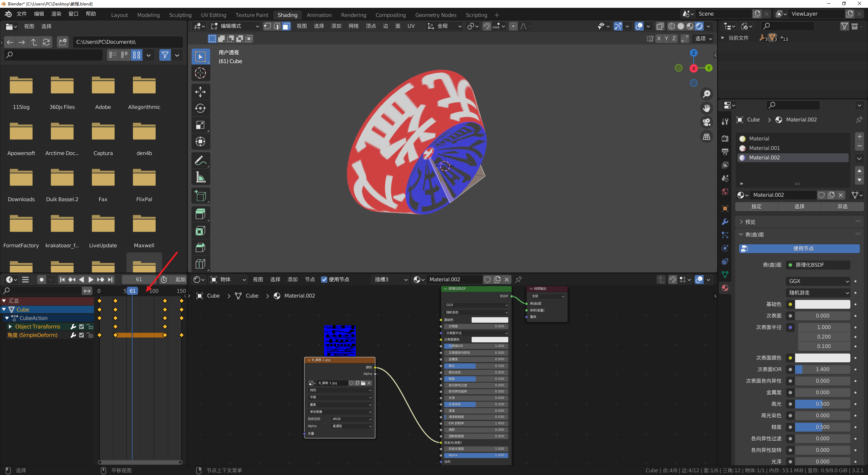
Task: Toggle camera view icon in viewport
Action: click(707, 122)
